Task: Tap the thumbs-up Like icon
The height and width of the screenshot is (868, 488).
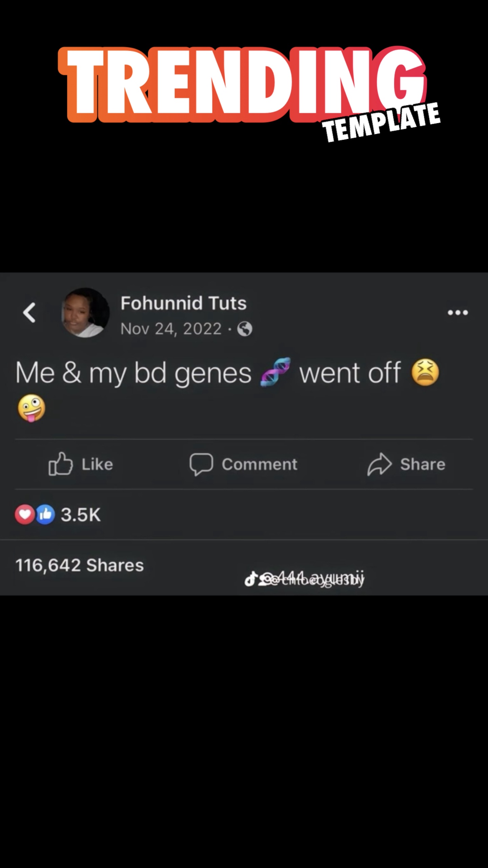Action: 61,463
